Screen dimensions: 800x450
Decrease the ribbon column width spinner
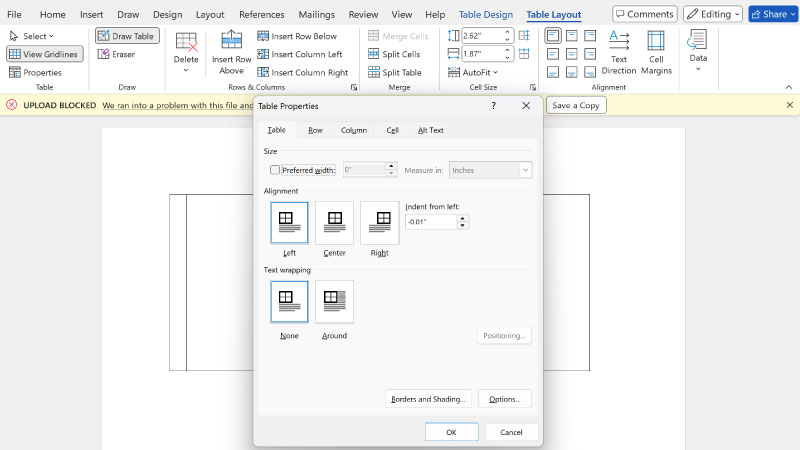coord(507,57)
